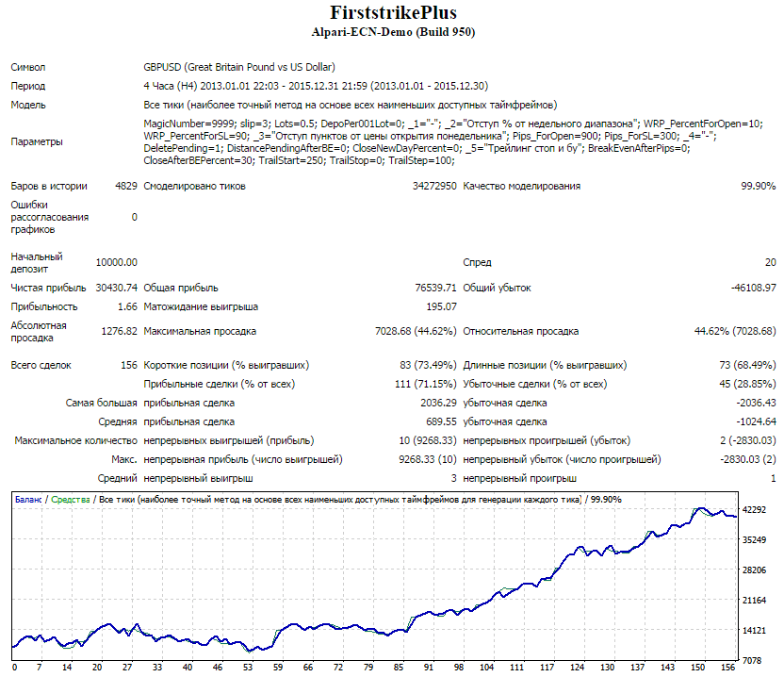Viewport: 784px width, 677px height.
Task: Click the GBPUSD symbol description text
Action: (x=239, y=67)
